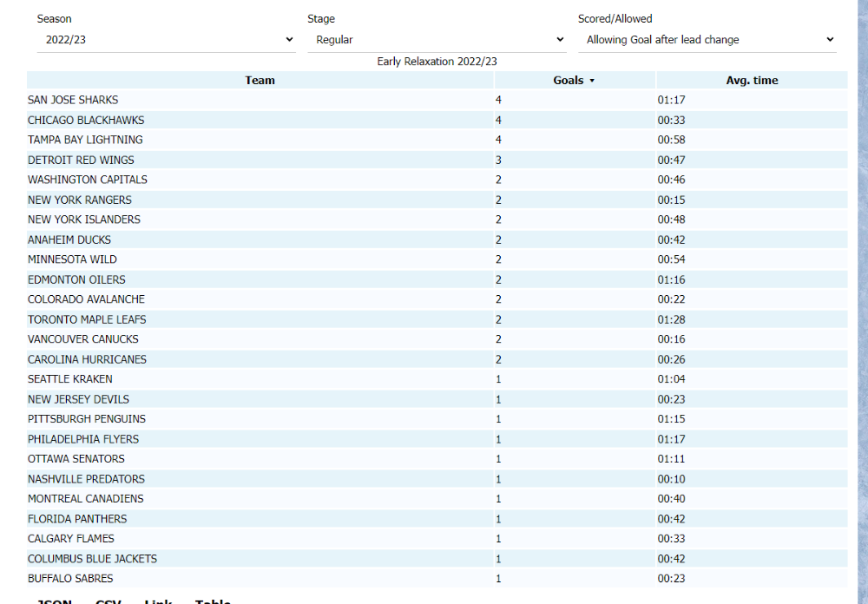Screen dimensions: 868x604
Task: Select the MINNESOTA WILD row
Action: [437, 259]
